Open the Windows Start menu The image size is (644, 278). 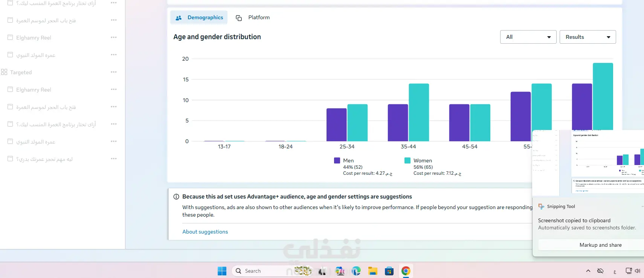coord(222,271)
